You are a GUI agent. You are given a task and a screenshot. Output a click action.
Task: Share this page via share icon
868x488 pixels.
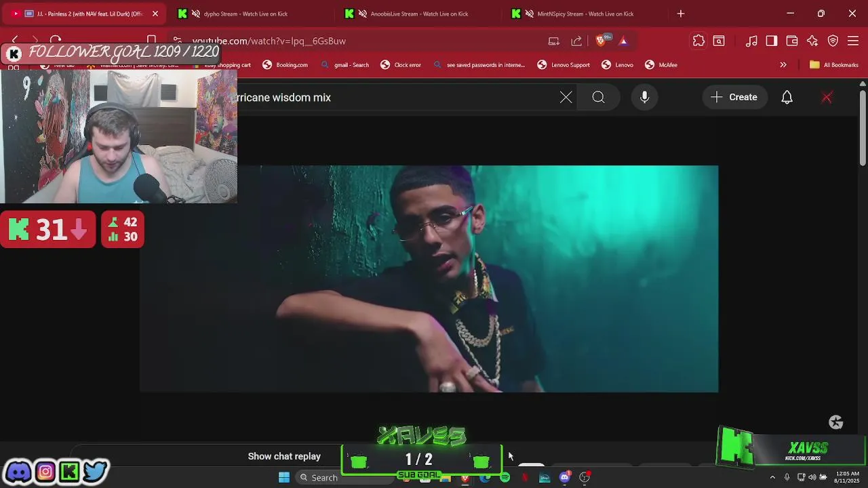576,41
